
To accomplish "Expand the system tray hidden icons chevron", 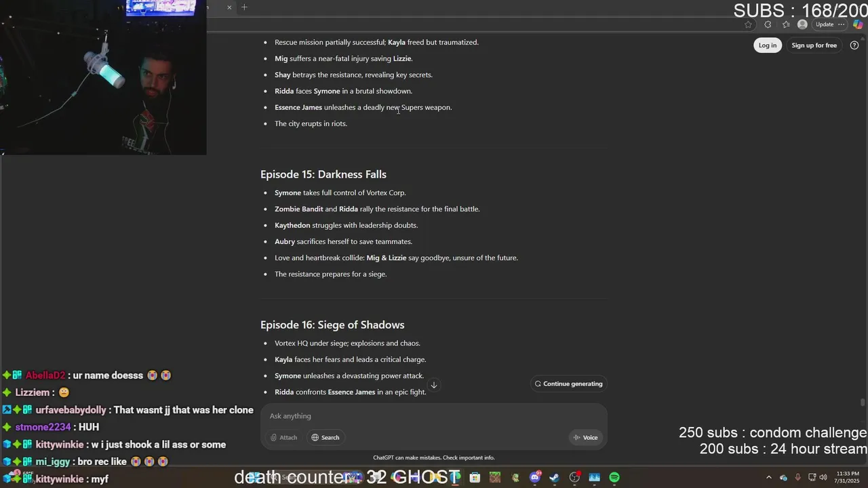I will click(x=769, y=477).
